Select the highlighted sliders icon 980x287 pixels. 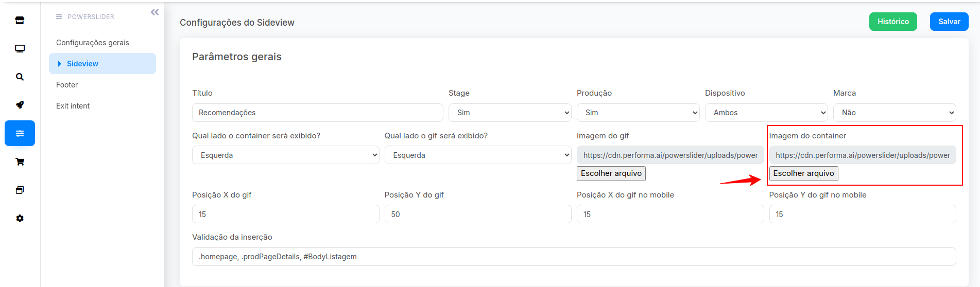pos(20,133)
